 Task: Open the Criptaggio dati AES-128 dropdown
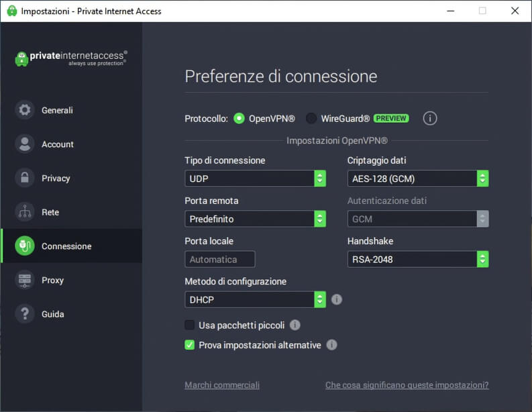coord(418,178)
